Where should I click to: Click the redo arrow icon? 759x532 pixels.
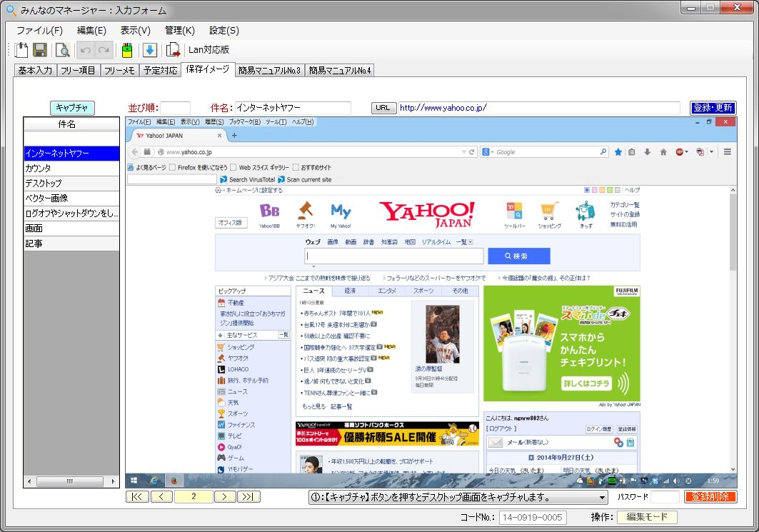tap(104, 49)
